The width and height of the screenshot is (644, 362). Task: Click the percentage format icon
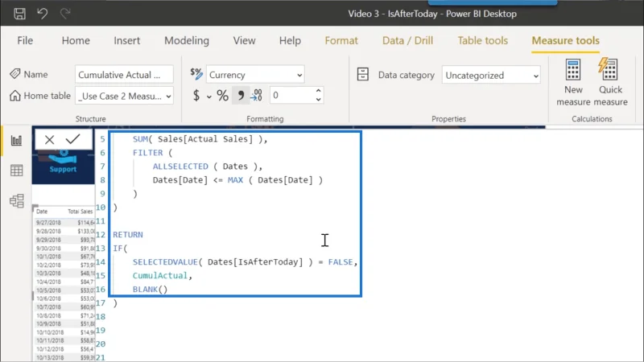(223, 96)
